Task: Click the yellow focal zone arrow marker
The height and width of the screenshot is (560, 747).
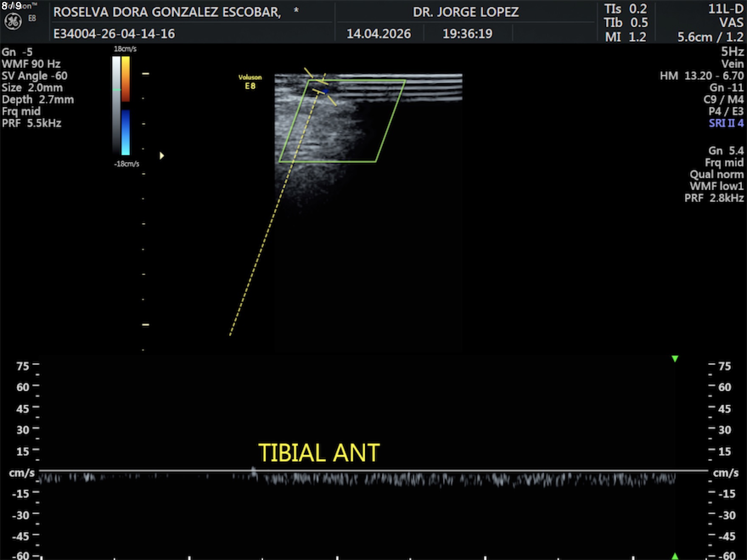Action: click(162, 156)
